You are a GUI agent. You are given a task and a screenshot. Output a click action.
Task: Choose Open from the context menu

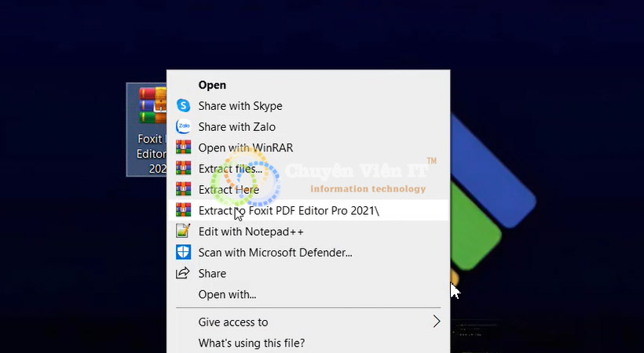click(x=308, y=85)
